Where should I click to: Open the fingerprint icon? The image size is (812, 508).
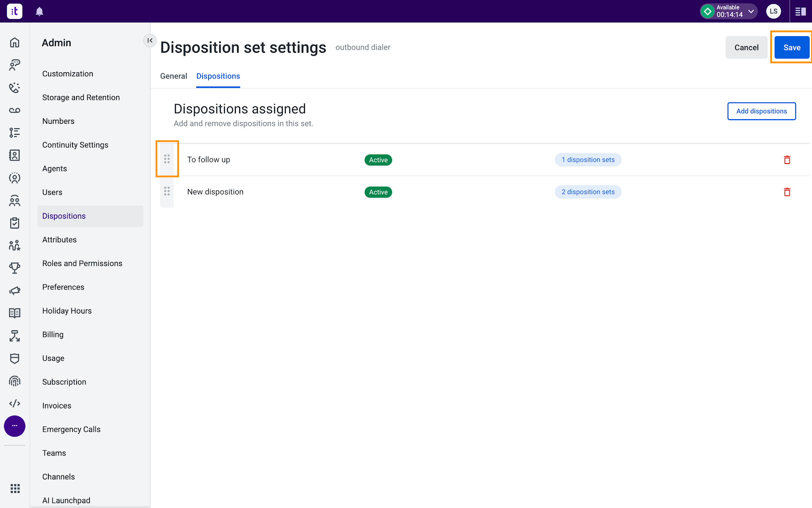[15, 381]
